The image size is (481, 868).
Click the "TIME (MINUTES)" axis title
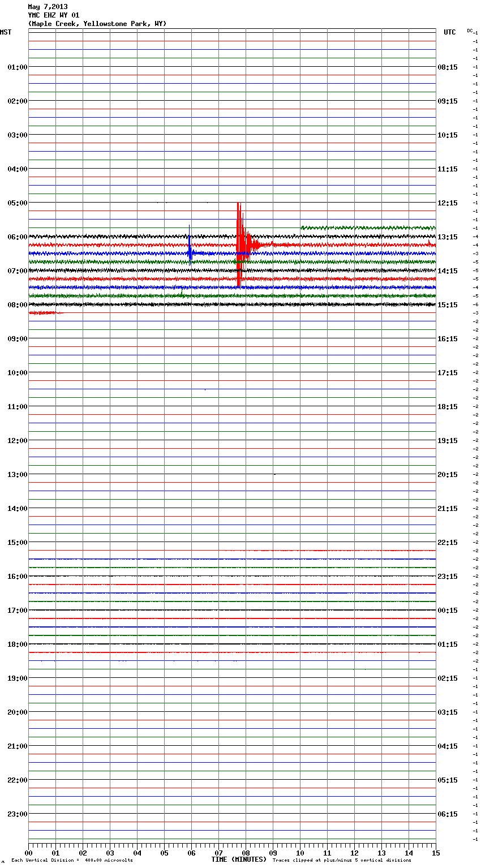pos(239,860)
